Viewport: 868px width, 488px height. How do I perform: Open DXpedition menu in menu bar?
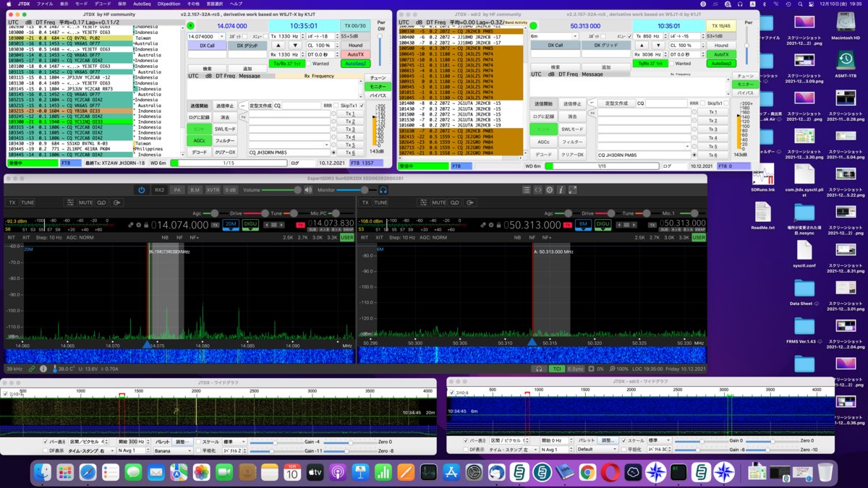[169, 4]
